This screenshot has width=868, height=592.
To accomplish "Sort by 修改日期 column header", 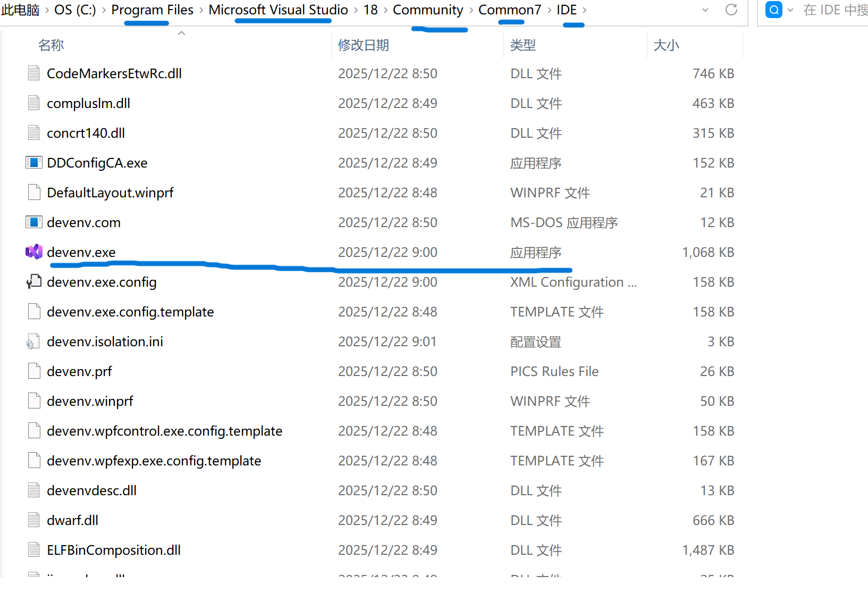I will 364,45.
